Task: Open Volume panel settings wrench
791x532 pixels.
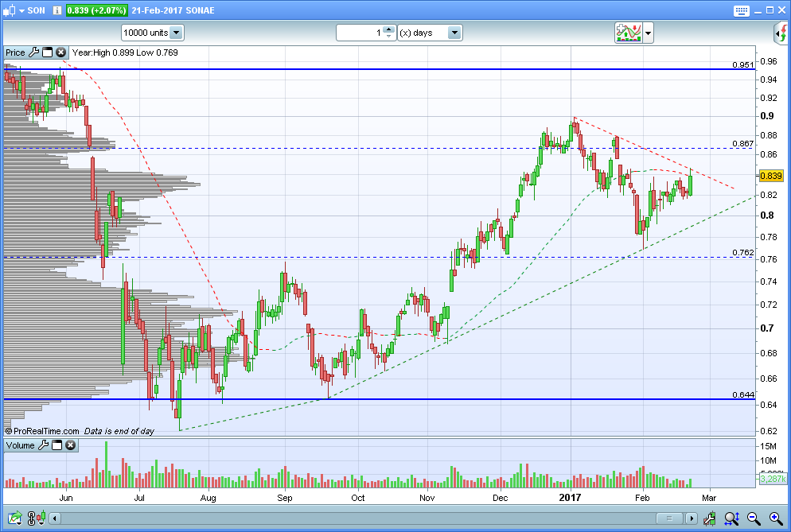Action: coord(44,445)
